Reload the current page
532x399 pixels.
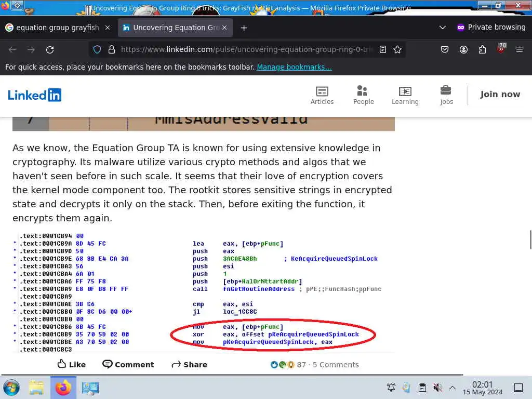[x=50, y=49]
